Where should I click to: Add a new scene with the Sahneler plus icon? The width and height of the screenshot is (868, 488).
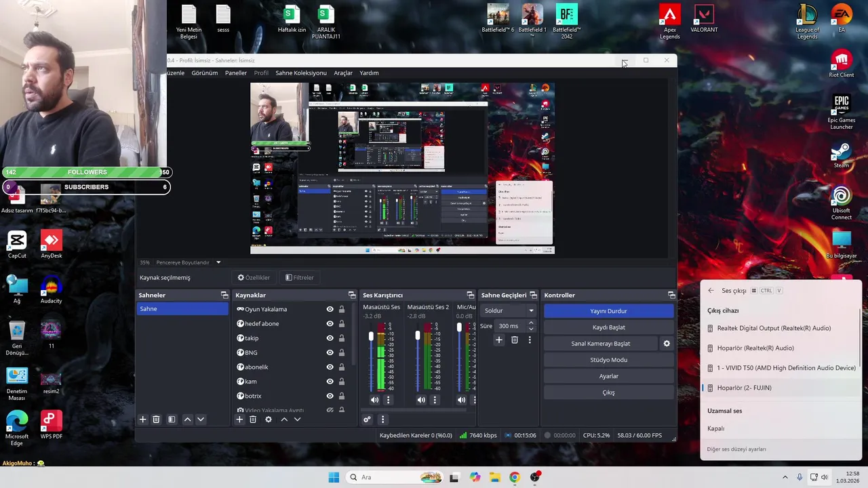point(142,420)
